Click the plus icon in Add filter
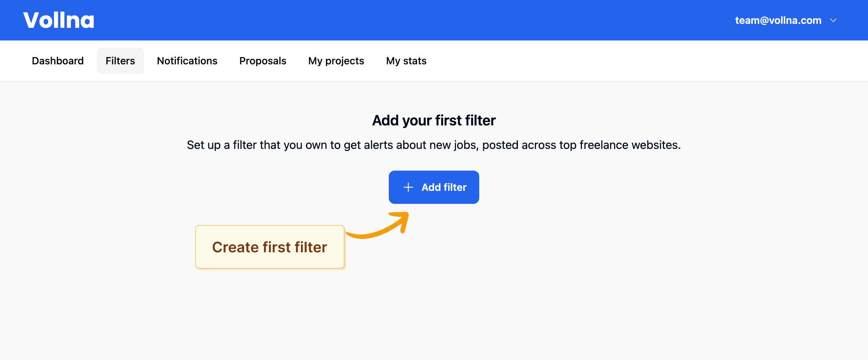This screenshot has width=868, height=360. (x=408, y=187)
